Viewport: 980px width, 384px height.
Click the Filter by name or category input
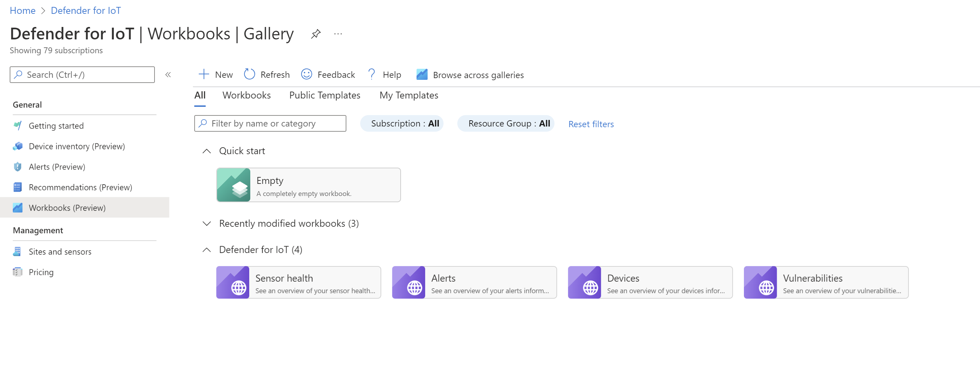point(270,123)
